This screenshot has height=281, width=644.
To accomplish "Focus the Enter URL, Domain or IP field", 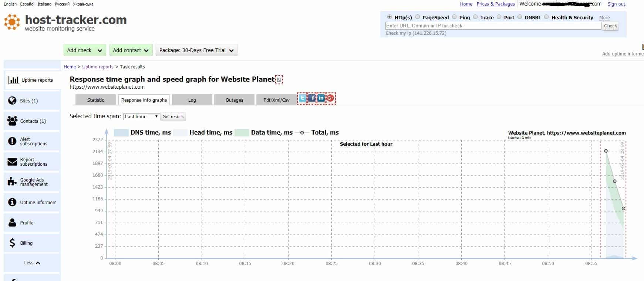I will tap(493, 26).
